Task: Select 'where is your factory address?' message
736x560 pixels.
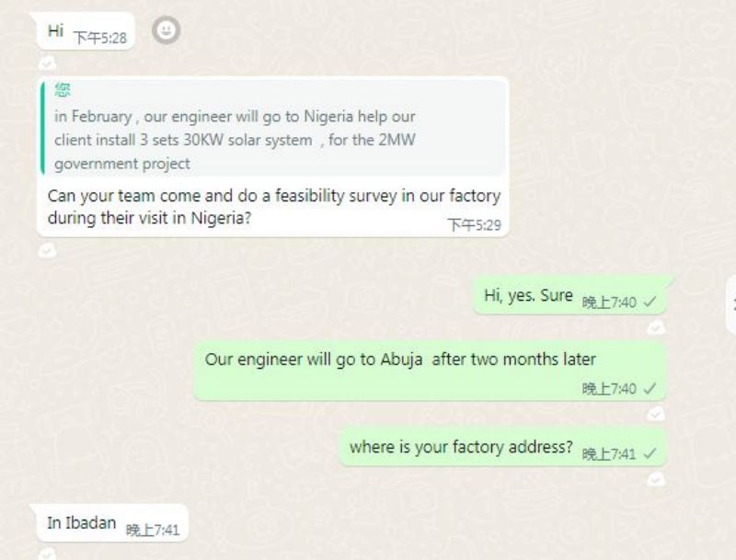Action: (x=502, y=447)
